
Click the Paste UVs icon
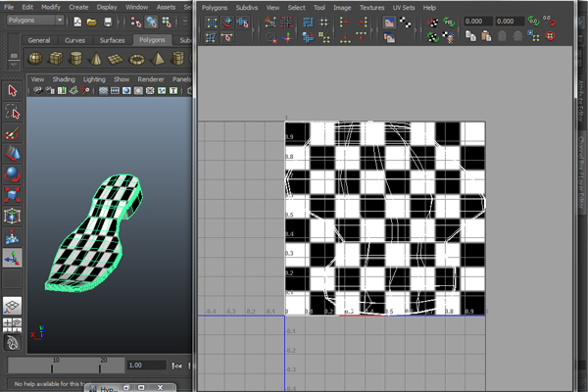(x=486, y=36)
